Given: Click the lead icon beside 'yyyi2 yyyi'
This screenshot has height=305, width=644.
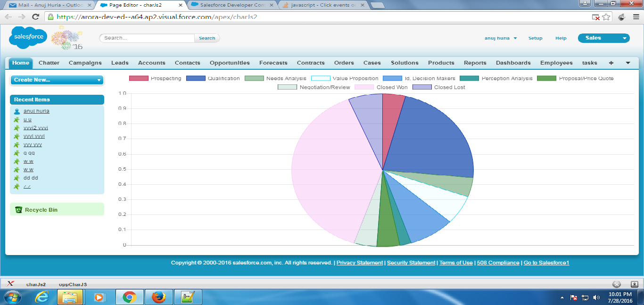Looking at the screenshot, I should (x=17, y=128).
